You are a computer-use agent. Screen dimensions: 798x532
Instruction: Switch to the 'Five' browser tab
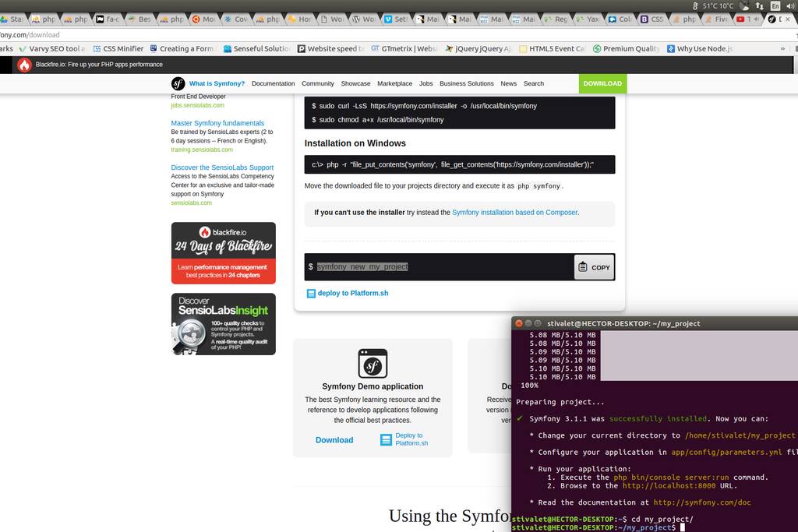point(716,19)
